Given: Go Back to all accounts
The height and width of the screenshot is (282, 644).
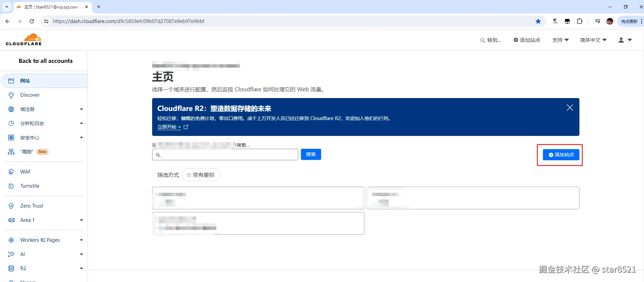Looking at the screenshot, I should tap(46, 61).
